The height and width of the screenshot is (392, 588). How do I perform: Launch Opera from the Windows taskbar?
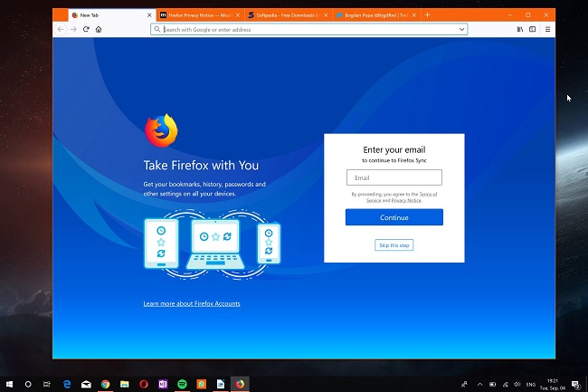tap(144, 384)
